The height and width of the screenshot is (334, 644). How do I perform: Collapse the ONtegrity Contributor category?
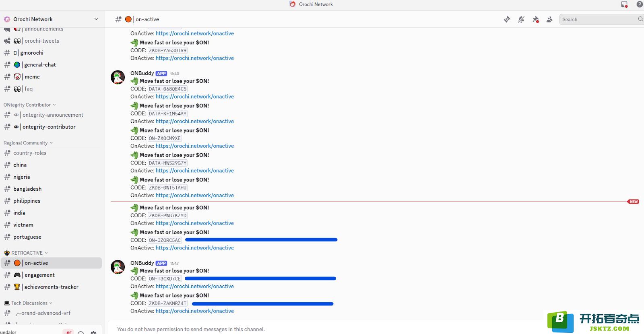(30, 105)
